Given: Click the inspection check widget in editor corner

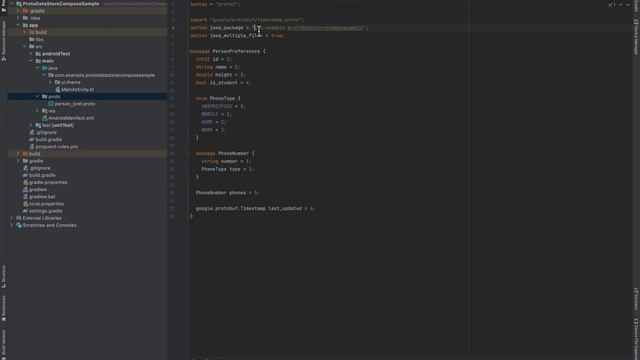Looking at the screenshot, I should point(611,4).
